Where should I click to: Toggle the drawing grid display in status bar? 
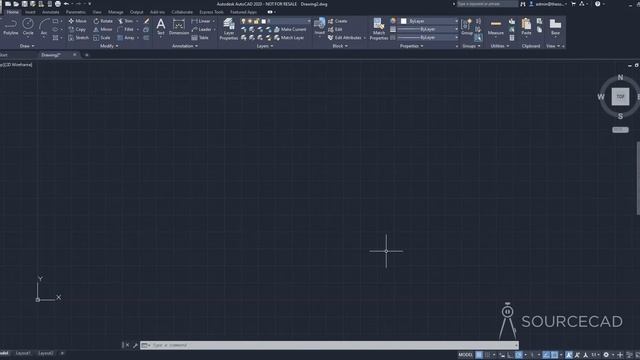[x=479, y=355]
